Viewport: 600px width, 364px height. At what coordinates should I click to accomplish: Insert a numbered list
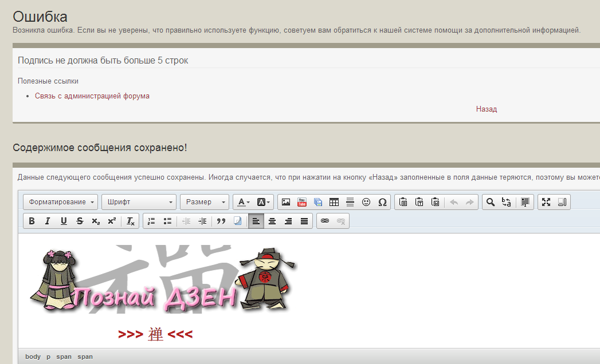[x=151, y=221]
